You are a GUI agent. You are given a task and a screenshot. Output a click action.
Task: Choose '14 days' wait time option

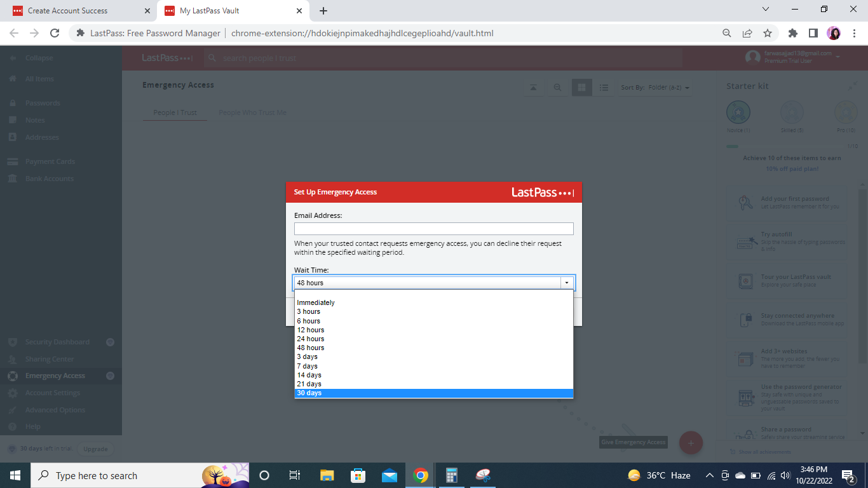[433, 375]
